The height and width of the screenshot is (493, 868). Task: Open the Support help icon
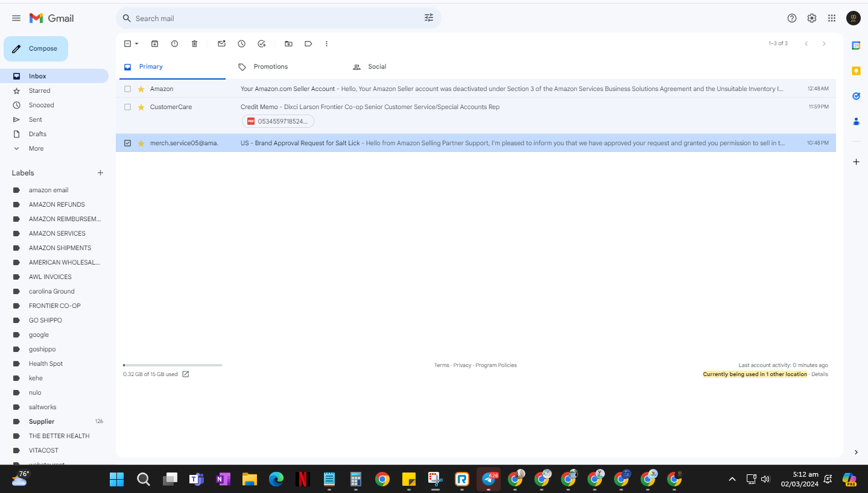click(792, 18)
